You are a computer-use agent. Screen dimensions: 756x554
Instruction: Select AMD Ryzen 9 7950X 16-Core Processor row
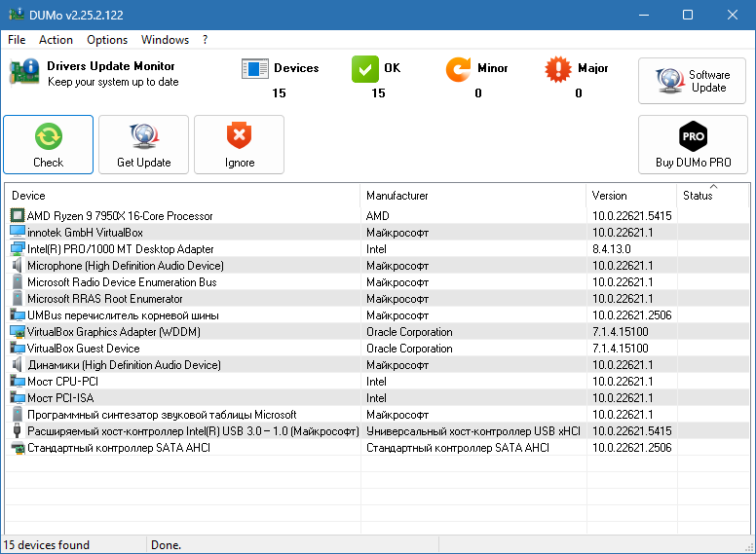(378, 216)
